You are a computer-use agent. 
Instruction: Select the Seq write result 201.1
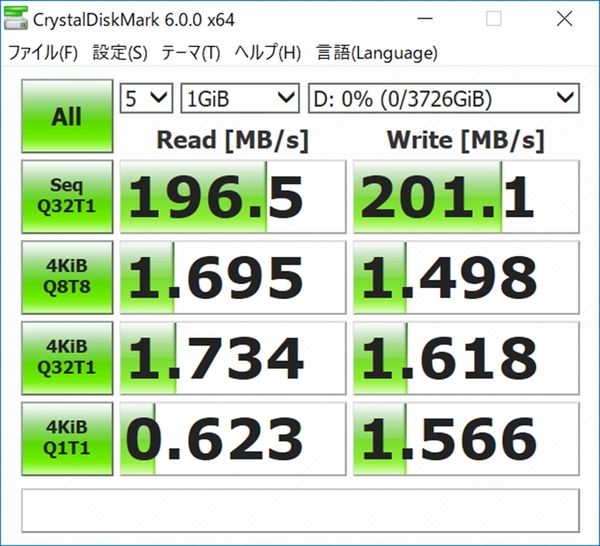click(466, 197)
